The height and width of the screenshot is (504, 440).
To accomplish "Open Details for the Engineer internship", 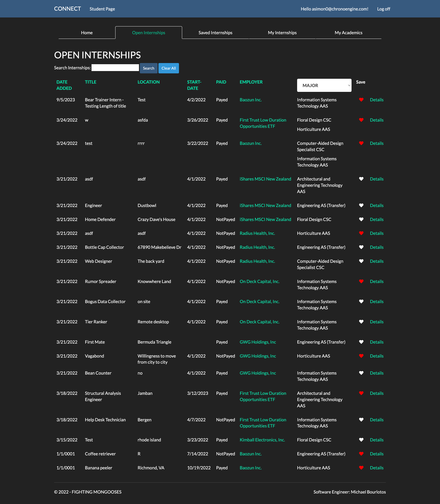I will coord(376,205).
